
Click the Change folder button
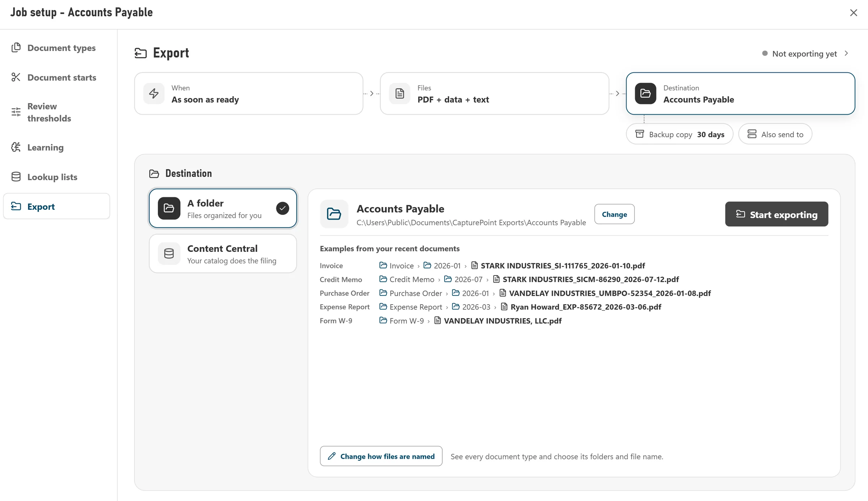[614, 214]
